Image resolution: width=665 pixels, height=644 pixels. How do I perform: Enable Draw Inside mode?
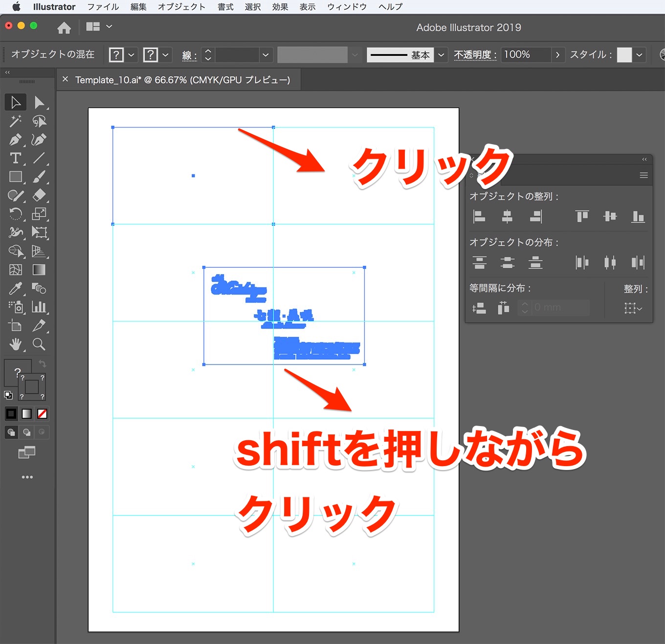42,432
